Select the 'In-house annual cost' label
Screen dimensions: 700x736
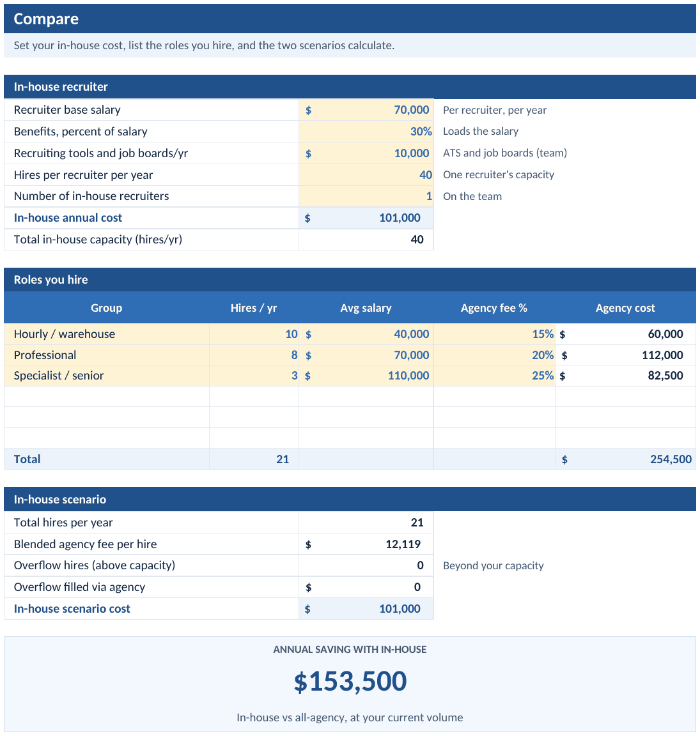point(68,218)
